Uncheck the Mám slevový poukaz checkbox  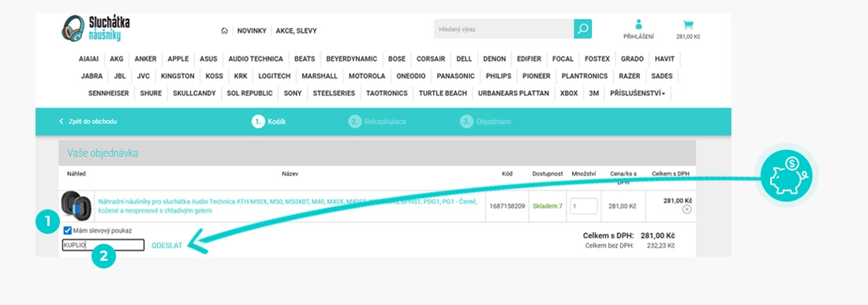tap(67, 230)
